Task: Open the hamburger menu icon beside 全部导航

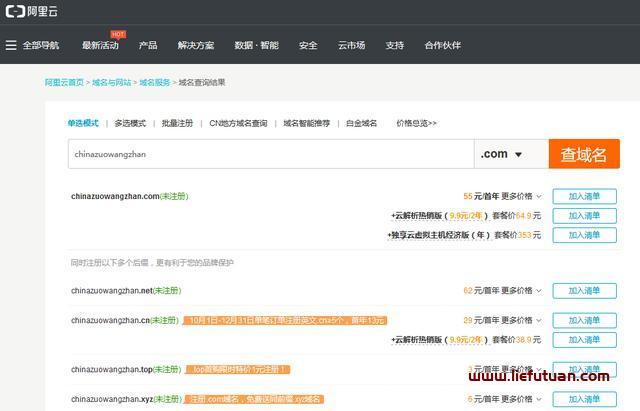Action: (x=11, y=45)
